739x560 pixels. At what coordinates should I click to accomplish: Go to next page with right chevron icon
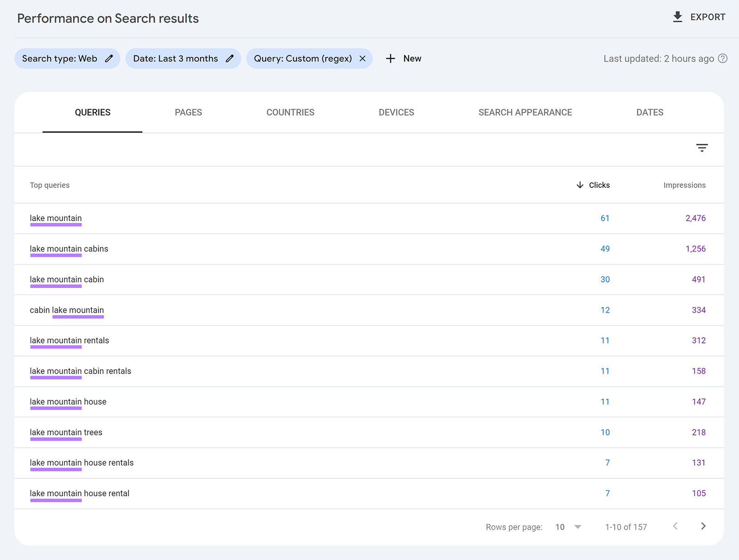(x=703, y=526)
